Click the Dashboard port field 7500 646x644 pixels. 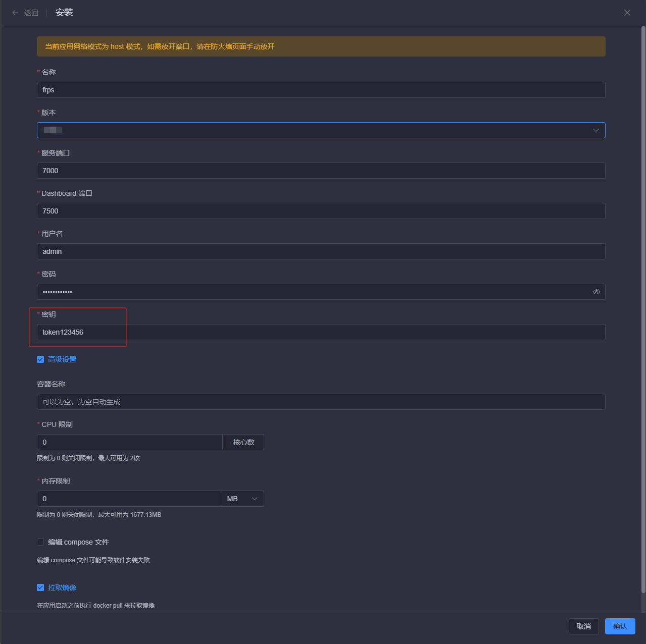pyautogui.click(x=321, y=211)
